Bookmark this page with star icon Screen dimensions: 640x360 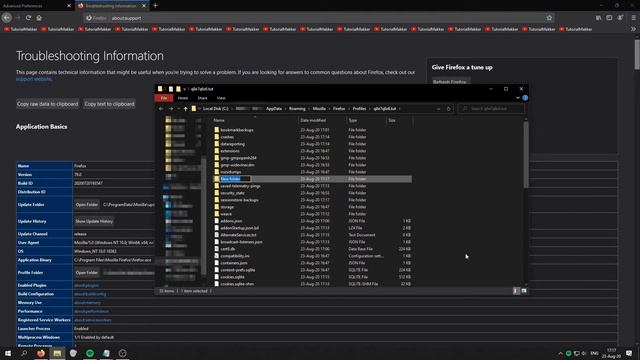click(549, 18)
